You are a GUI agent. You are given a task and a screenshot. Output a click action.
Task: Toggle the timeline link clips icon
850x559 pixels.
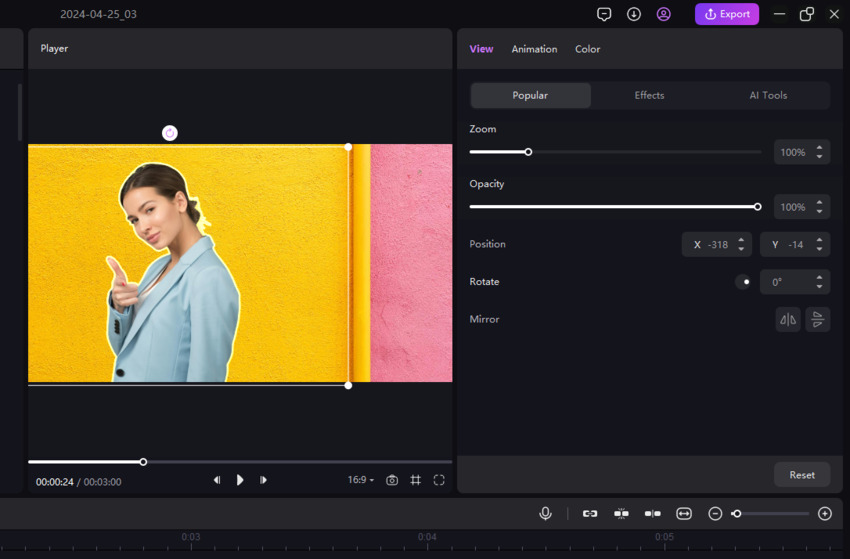point(590,513)
